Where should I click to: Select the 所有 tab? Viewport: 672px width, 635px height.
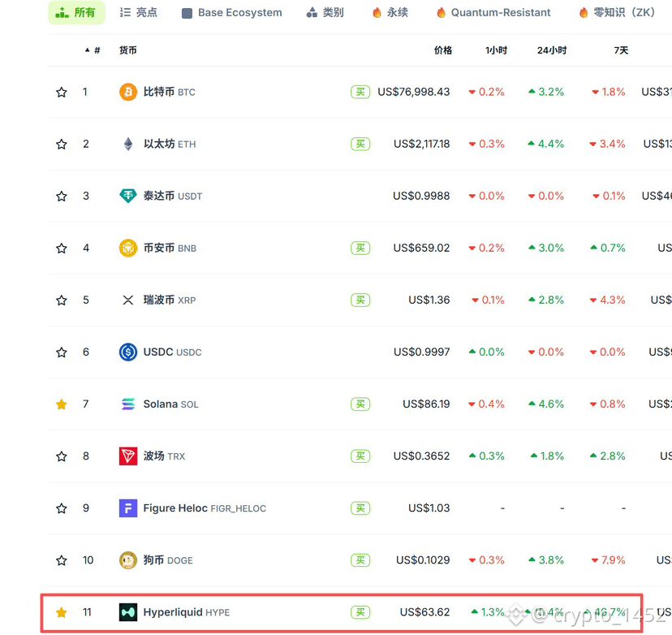[76, 12]
